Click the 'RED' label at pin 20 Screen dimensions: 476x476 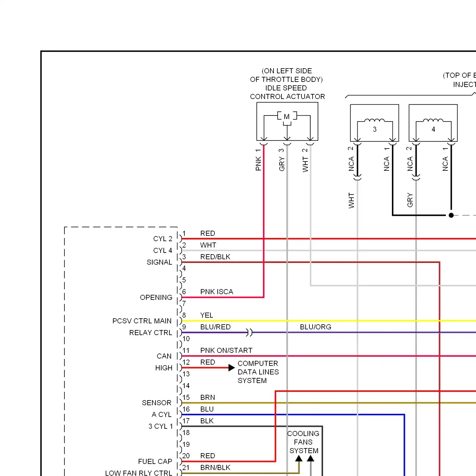208,456
